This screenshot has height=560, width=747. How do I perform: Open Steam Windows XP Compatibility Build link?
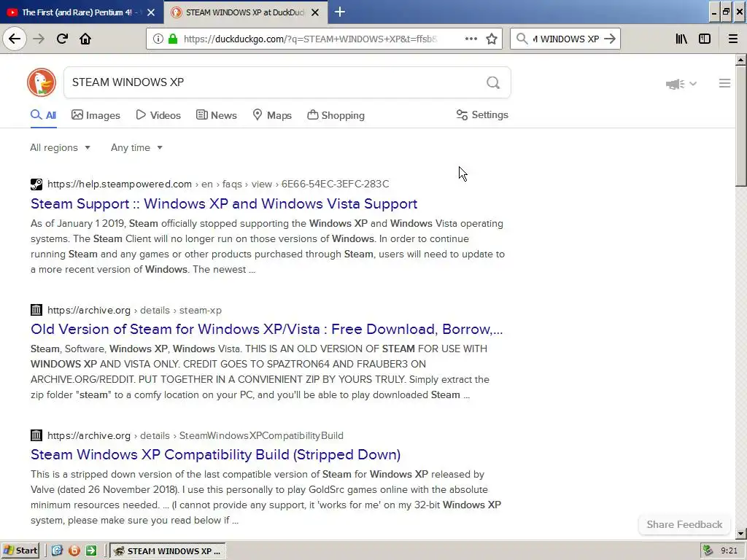[x=215, y=454]
